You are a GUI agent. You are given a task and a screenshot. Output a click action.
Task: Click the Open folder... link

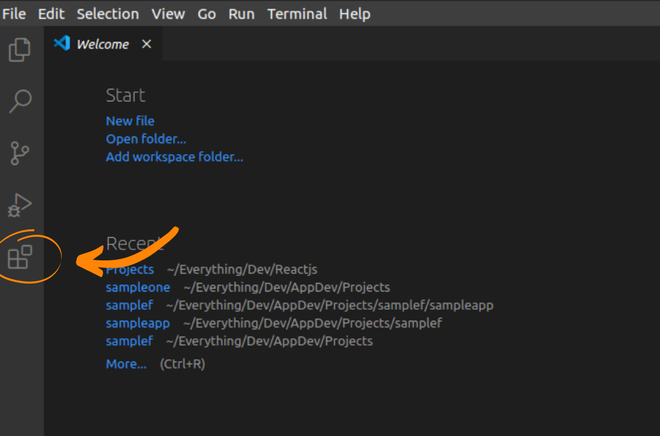[x=146, y=139]
